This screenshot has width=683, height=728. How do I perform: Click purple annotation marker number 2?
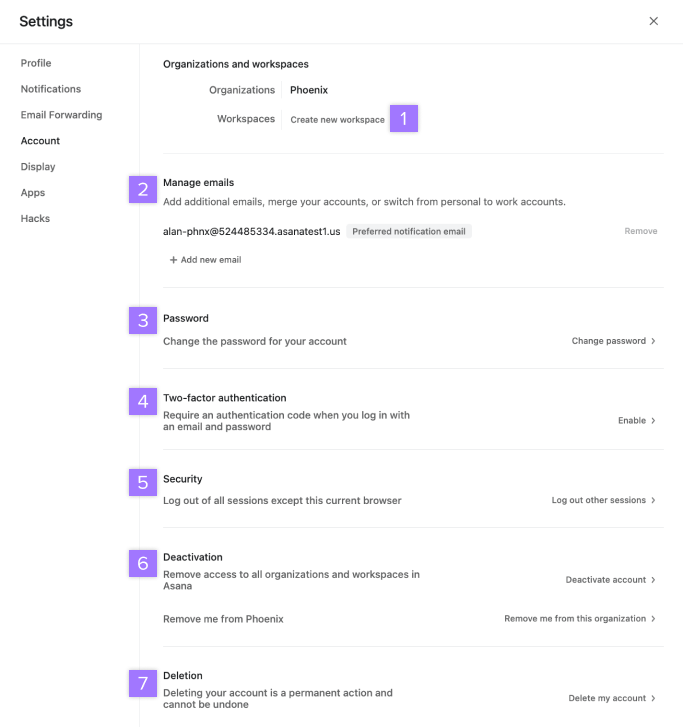143,189
